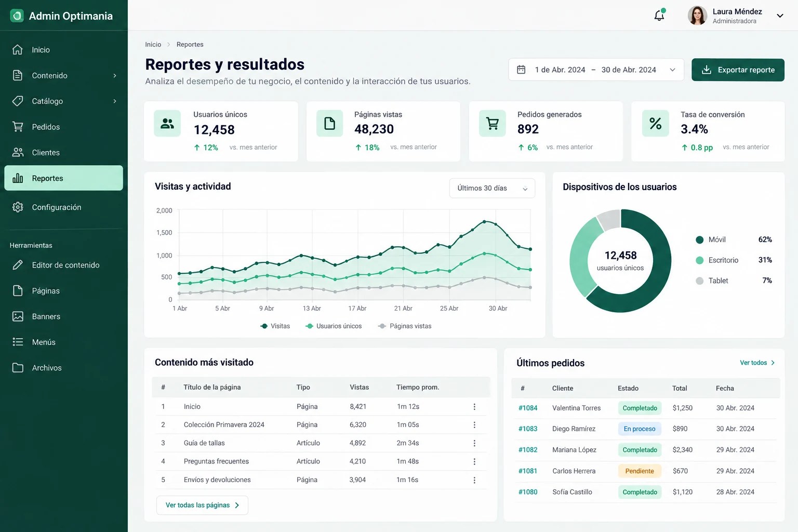This screenshot has height=532, width=798.
Task: Open the date range picker
Action: point(596,70)
